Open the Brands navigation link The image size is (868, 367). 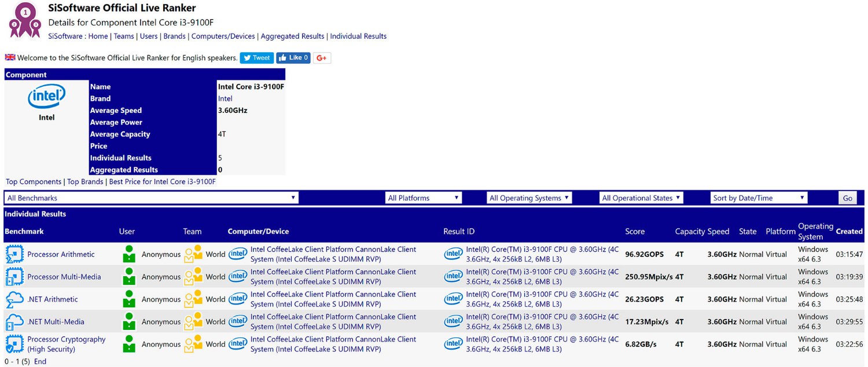[175, 36]
